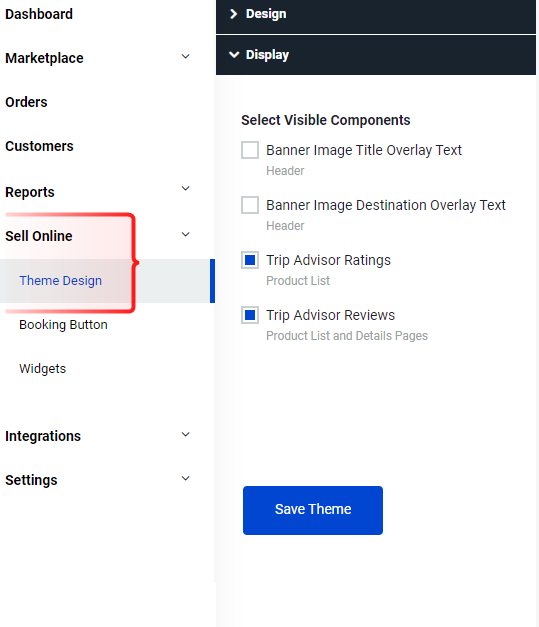The height and width of the screenshot is (627, 539).
Task: Open the Design section header
Action: pyautogui.click(x=376, y=16)
